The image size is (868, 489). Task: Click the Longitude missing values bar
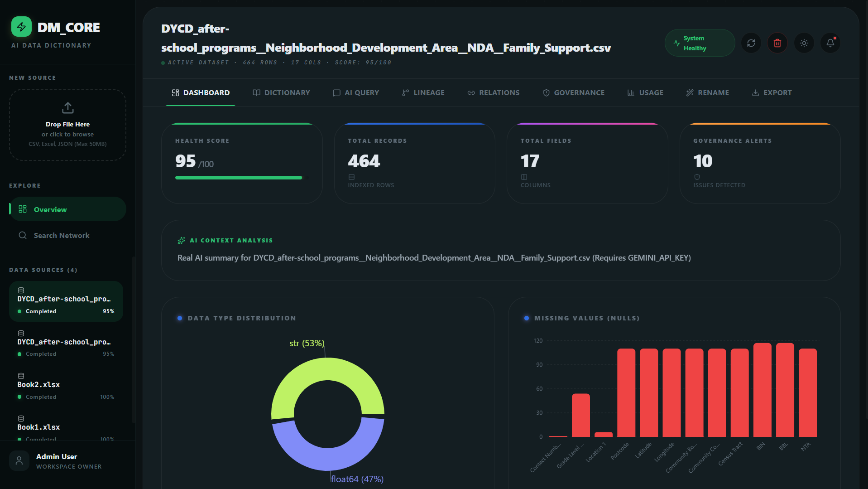click(671, 392)
